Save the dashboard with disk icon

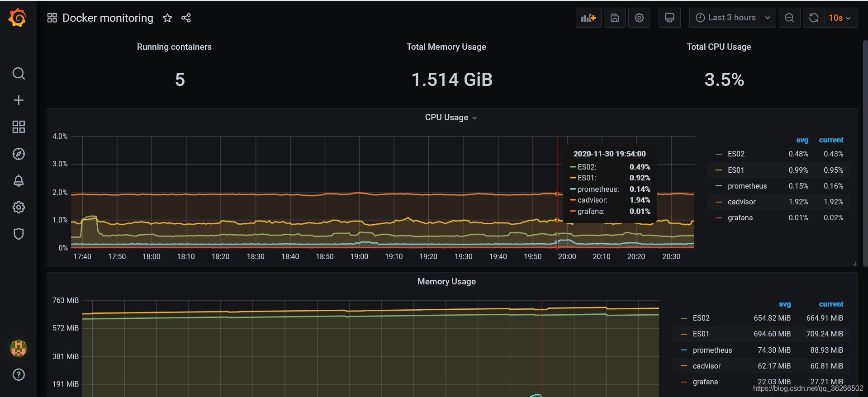coord(615,18)
